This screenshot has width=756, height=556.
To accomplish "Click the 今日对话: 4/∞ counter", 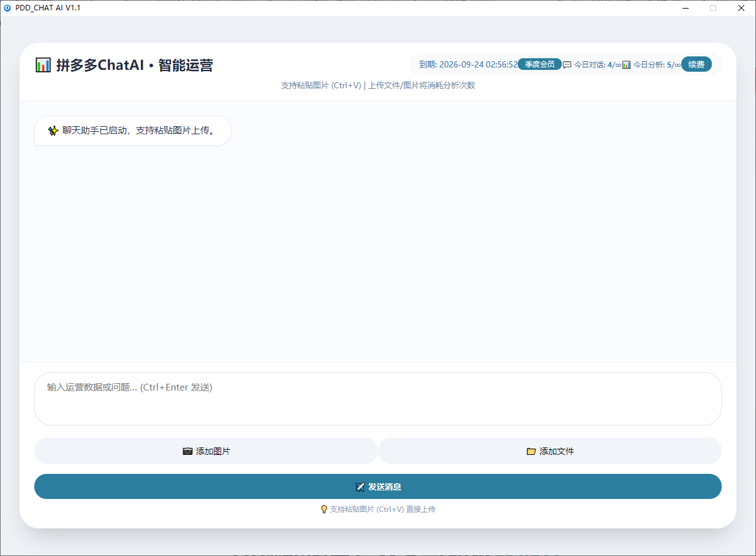I will (x=598, y=64).
